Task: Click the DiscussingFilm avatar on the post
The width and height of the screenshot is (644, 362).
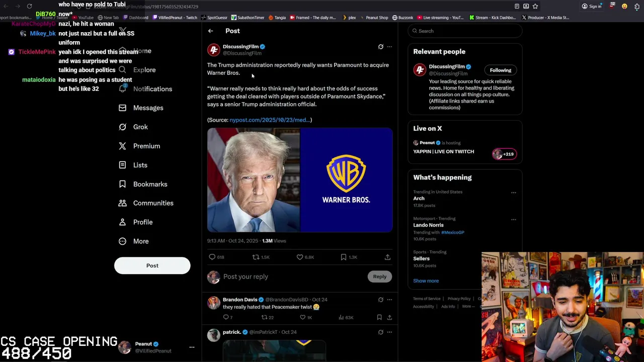Action: pos(214,50)
